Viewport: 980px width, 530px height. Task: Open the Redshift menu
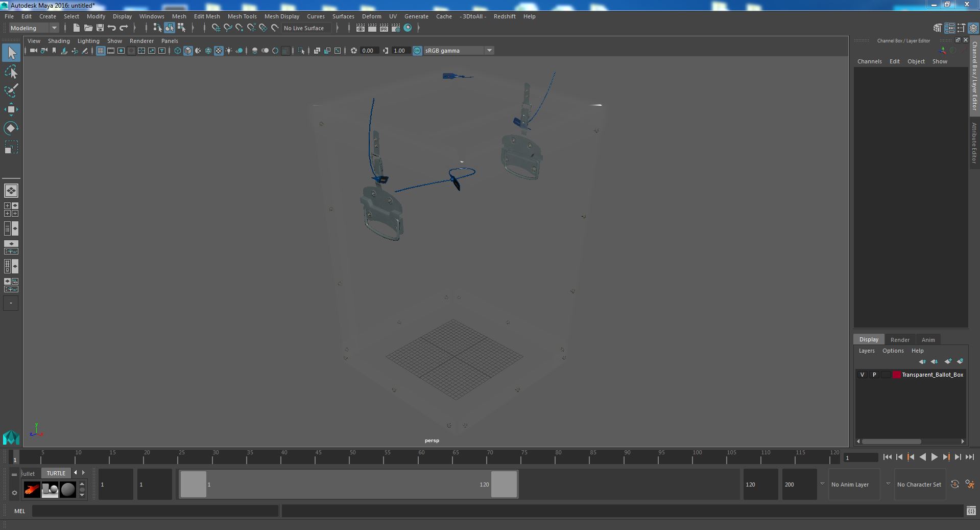coord(505,16)
